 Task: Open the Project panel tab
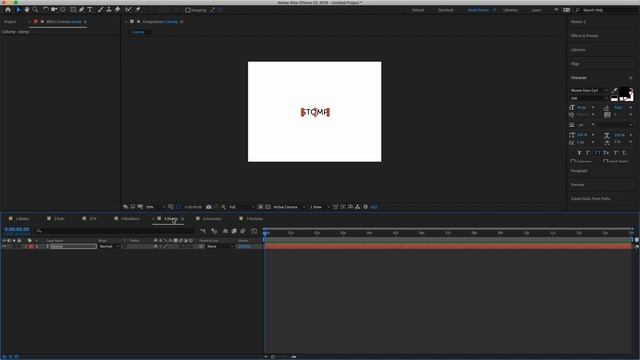coord(10,22)
